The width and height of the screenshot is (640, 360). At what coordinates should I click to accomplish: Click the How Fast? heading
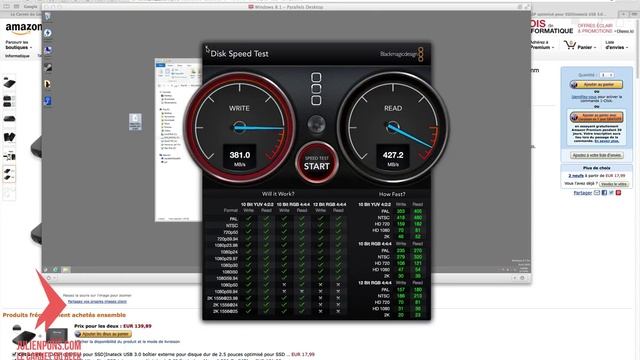coord(392,194)
